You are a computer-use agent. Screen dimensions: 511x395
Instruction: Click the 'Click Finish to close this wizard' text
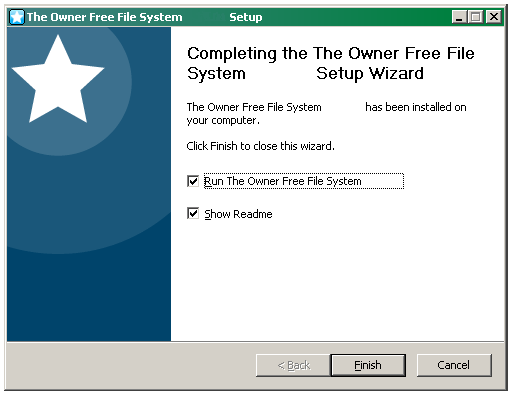pyautogui.click(x=260, y=146)
